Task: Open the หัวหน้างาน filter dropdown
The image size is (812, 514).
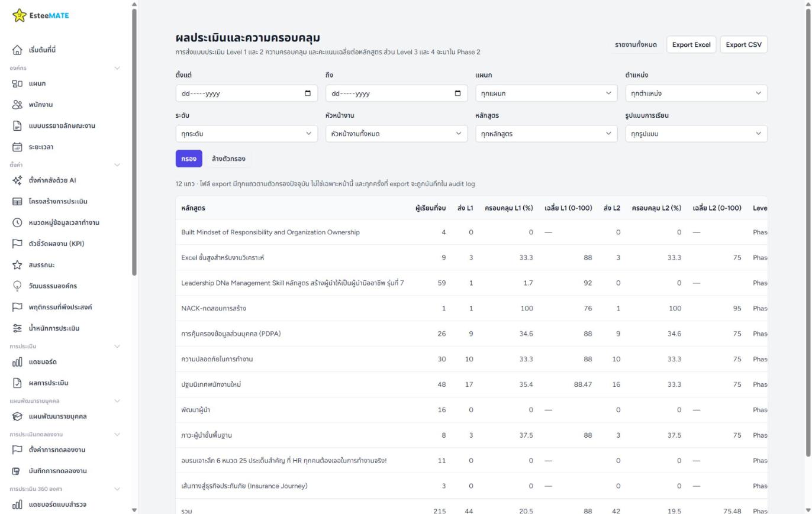Action: tap(397, 134)
